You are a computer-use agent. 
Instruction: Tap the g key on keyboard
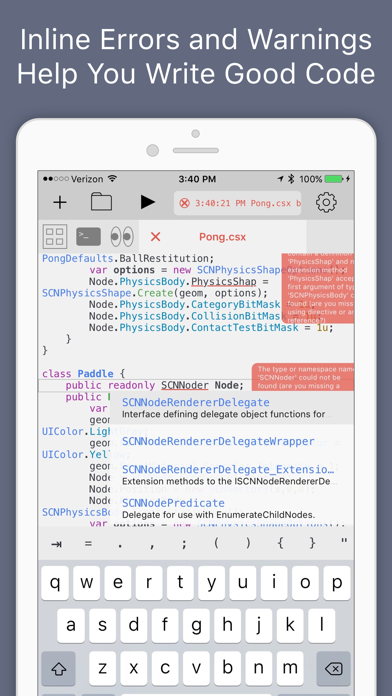coord(196,626)
